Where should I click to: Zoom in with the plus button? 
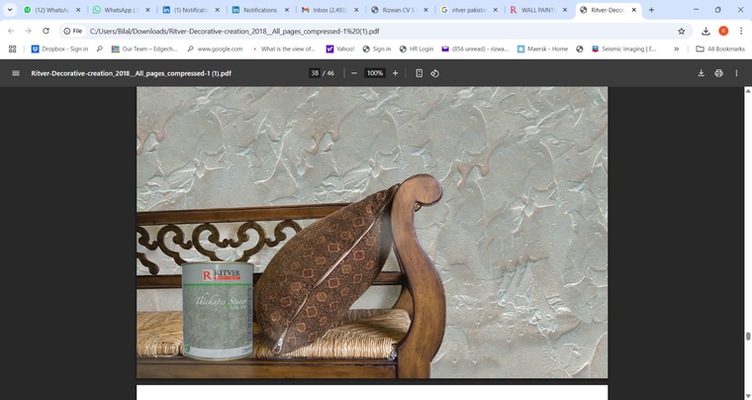pyautogui.click(x=395, y=73)
